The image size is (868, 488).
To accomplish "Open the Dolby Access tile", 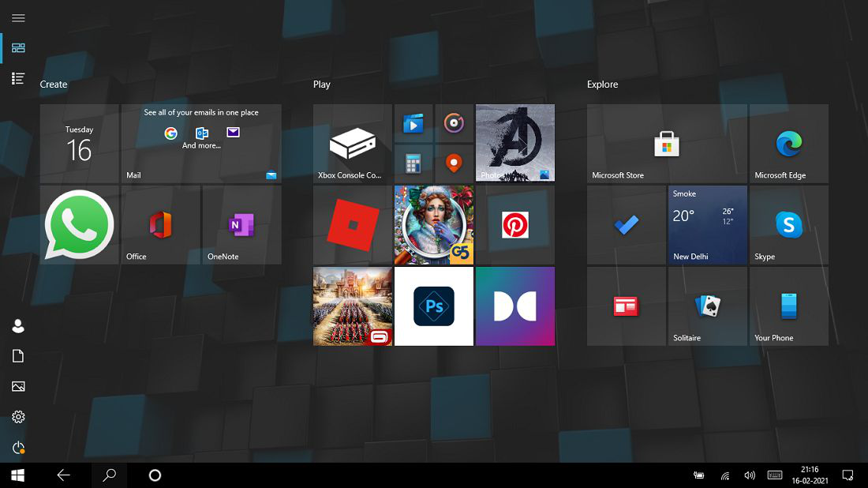I will pyautogui.click(x=515, y=306).
